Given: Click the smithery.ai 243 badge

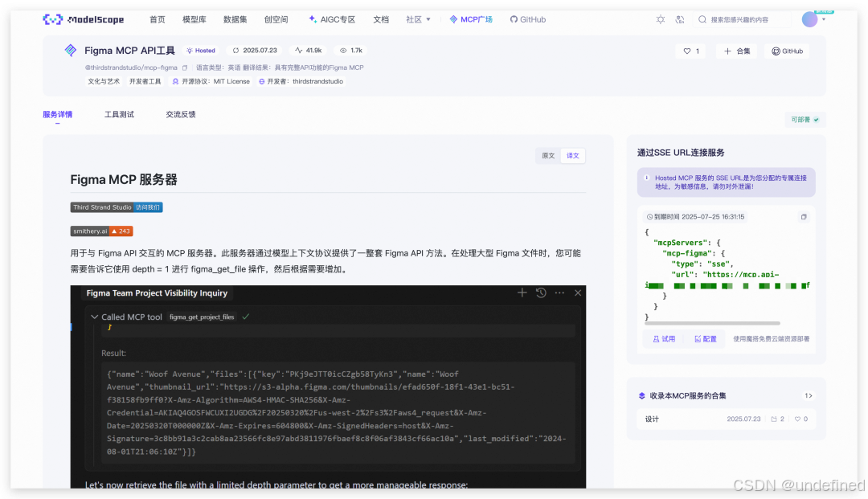Looking at the screenshot, I should point(102,231).
